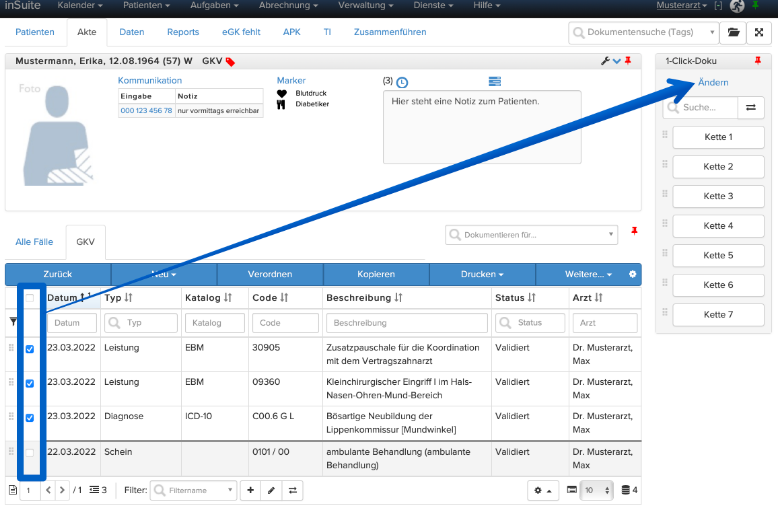Switch to the Daten tab
778x506 pixels.
click(131, 32)
